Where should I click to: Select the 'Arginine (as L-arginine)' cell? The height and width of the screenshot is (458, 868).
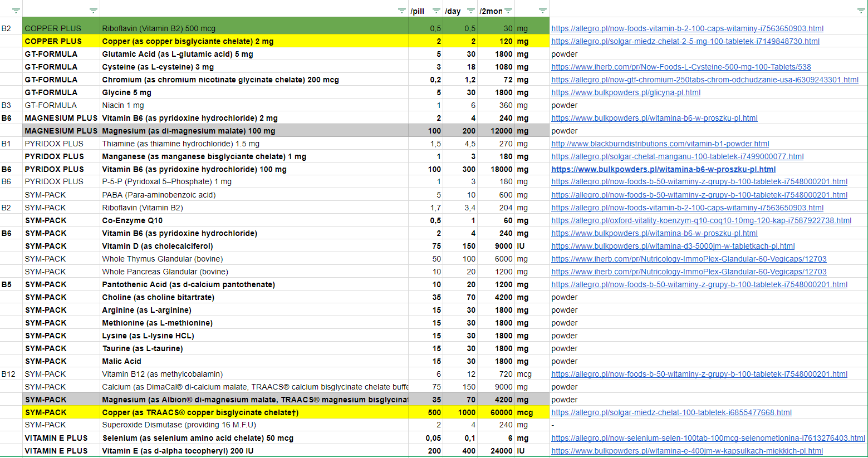(254, 310)
